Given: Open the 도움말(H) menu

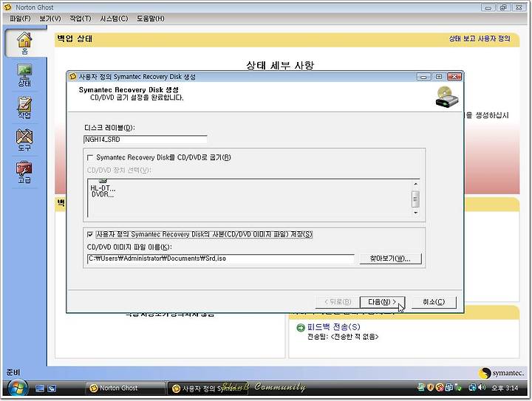Looking at the screenshot, I should 150,18.
